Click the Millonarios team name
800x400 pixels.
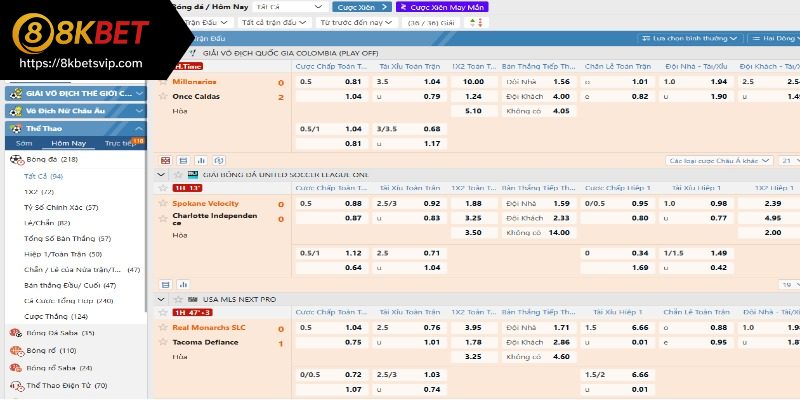point(194,82)
